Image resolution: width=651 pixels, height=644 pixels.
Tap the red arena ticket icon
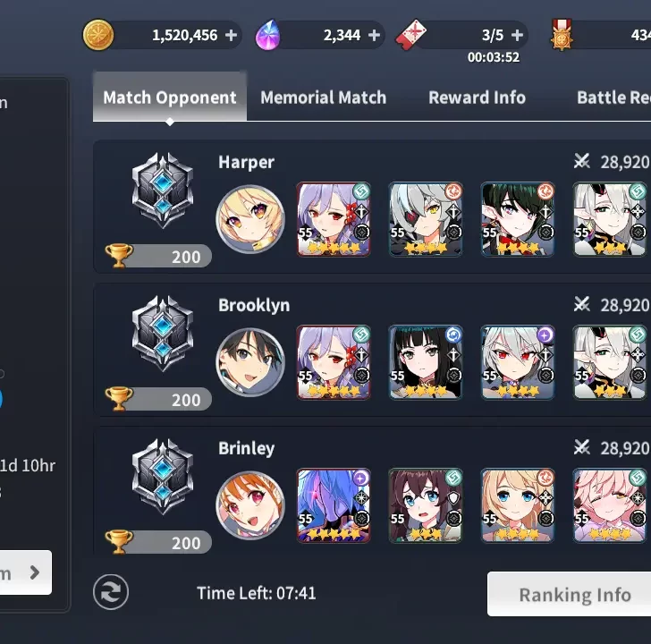410,35
